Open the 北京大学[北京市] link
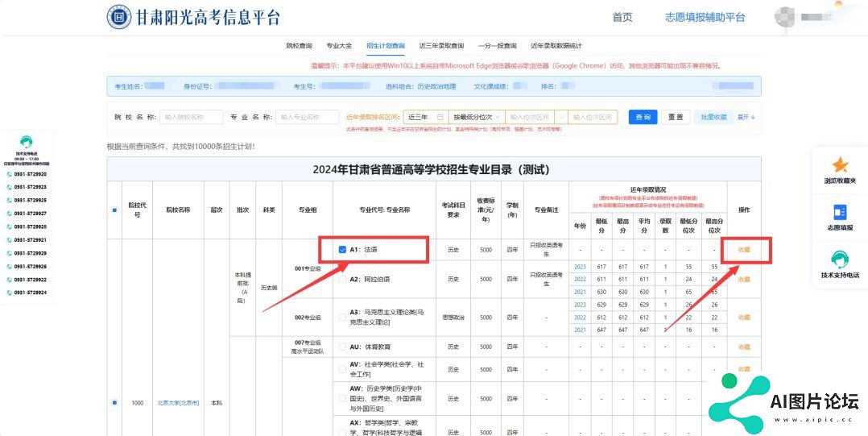This screenshot has height=436, width=868. [178, 403]
